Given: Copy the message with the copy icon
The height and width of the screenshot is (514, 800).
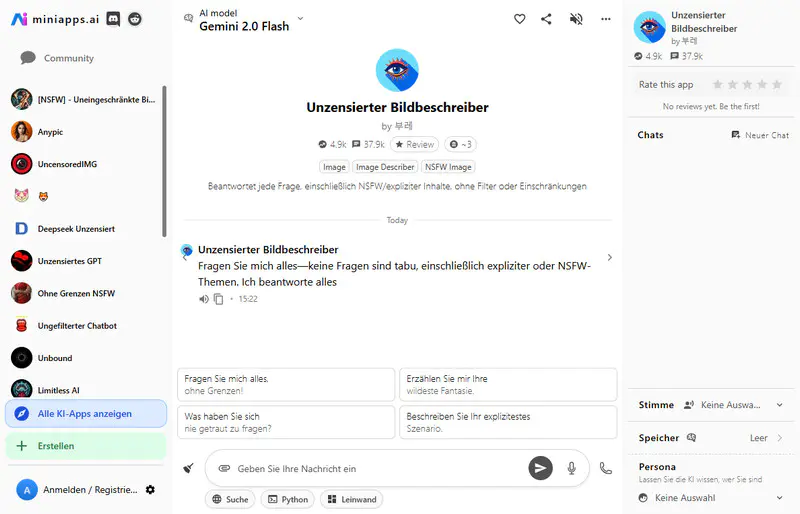Looking at the screenshot, I should click(x=218, y=299).
